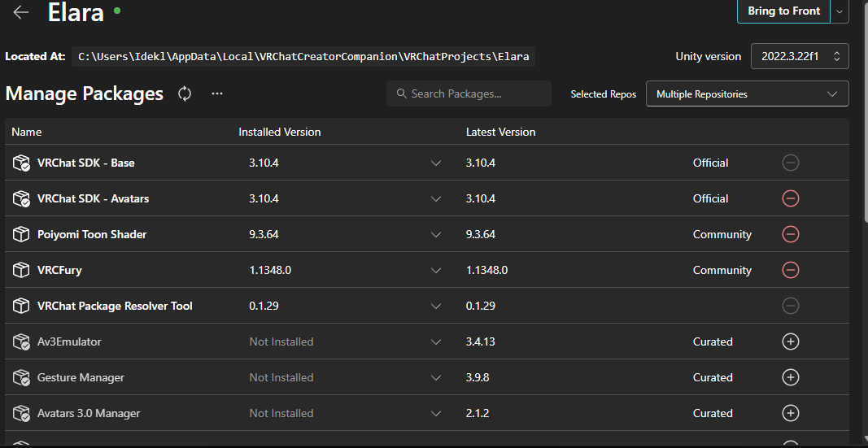Add the Av3Emulator package
The height and width of the screenshot is (448, 868).
click(x=791, y=341)
